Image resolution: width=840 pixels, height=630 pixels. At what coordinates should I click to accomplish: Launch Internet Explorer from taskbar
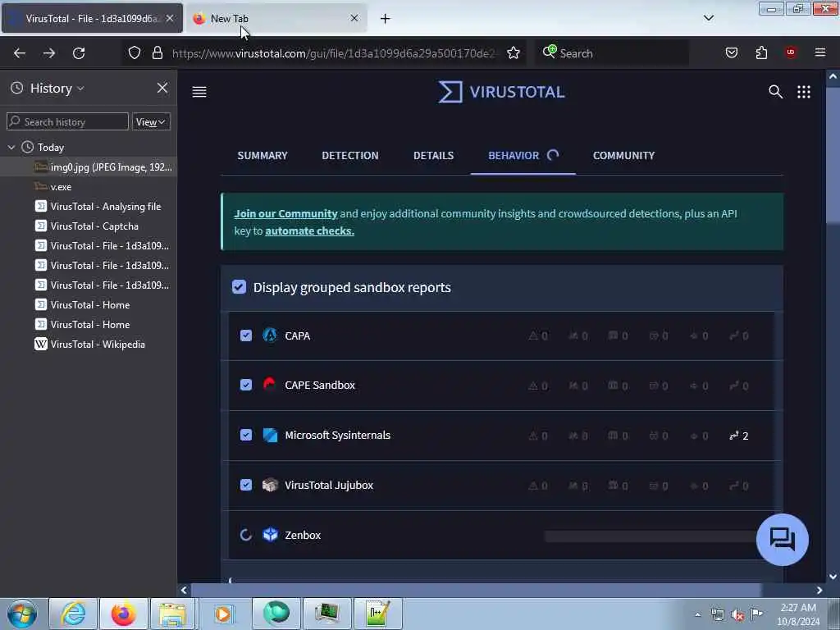[x=72, y=614]
